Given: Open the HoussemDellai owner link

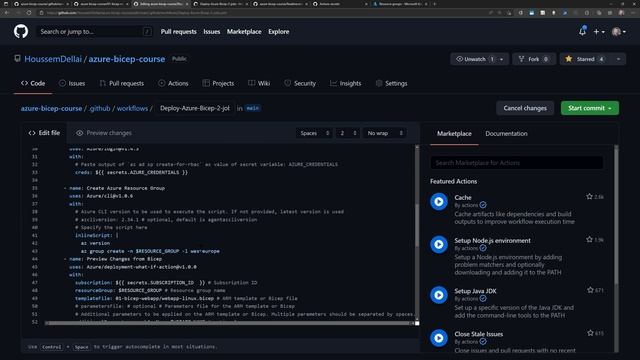Looking at the screenshot, I should click(53, 59).
